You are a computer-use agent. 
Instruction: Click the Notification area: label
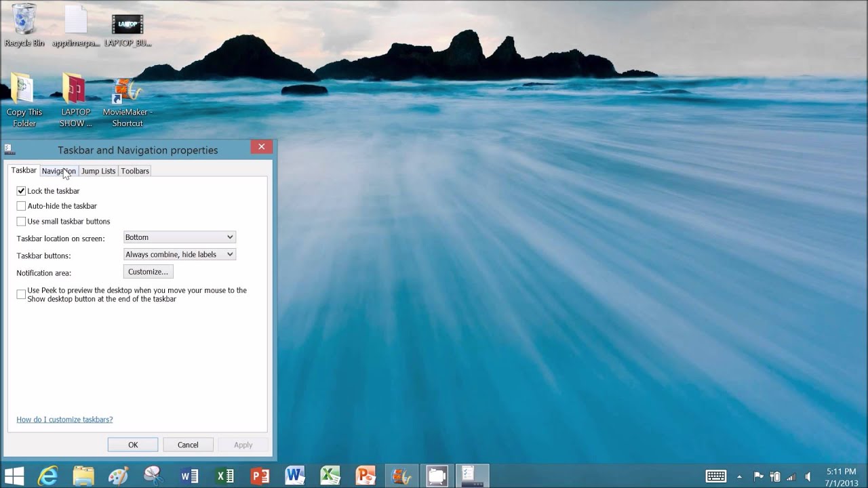click(44, 273)
